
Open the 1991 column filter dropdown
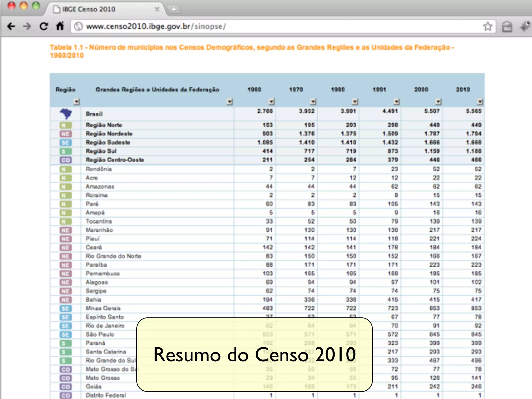click(x=396, y=102)
